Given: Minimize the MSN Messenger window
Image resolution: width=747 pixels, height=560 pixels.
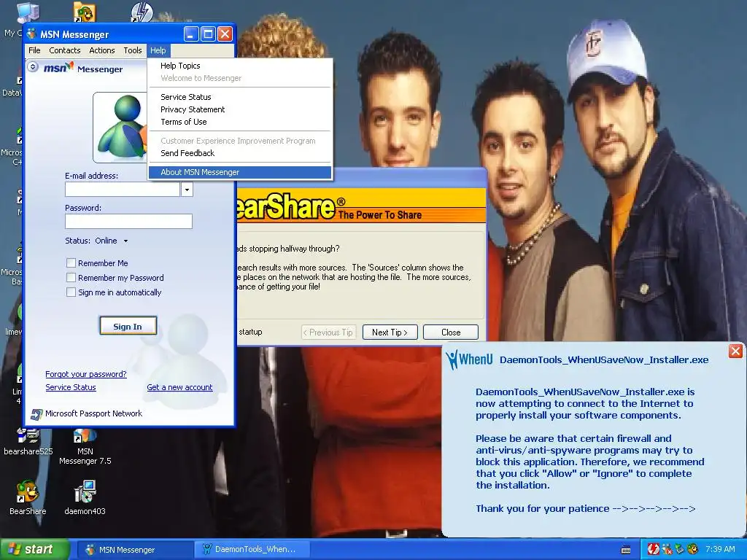Looking at the screenshot, I should [191, 34].
